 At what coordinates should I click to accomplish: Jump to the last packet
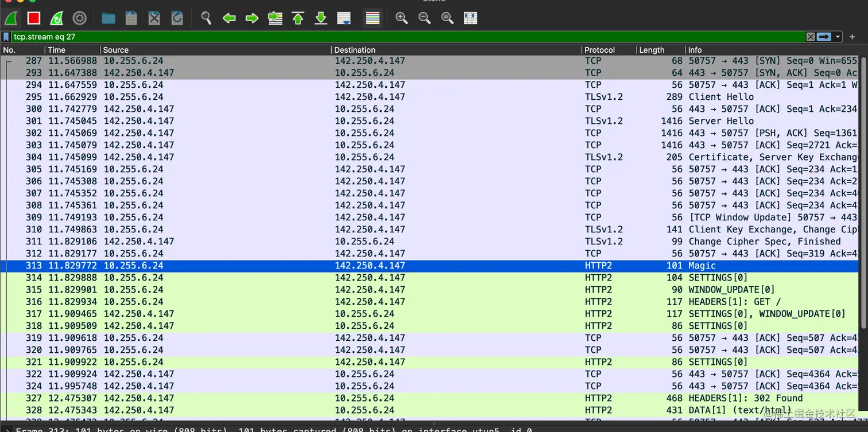[x=321, y=18]
